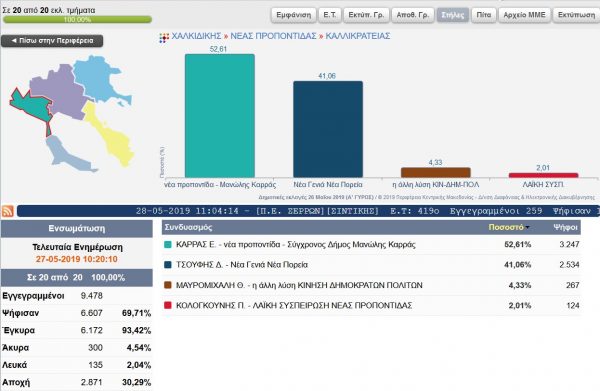
Task: Open the ΝΕΑΣ ΠΡΟΠΟΝΤΙΔΑΣ breadcrumb link
Action: 273,36
